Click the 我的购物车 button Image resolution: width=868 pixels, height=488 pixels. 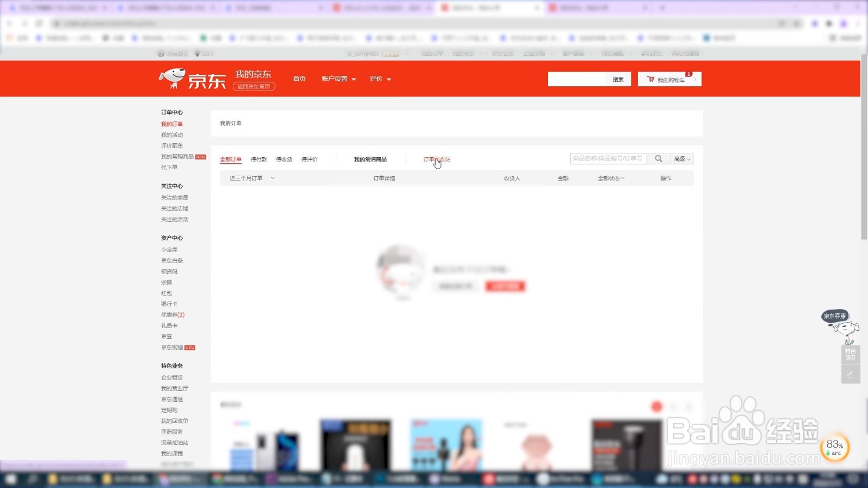pos(670,79)
